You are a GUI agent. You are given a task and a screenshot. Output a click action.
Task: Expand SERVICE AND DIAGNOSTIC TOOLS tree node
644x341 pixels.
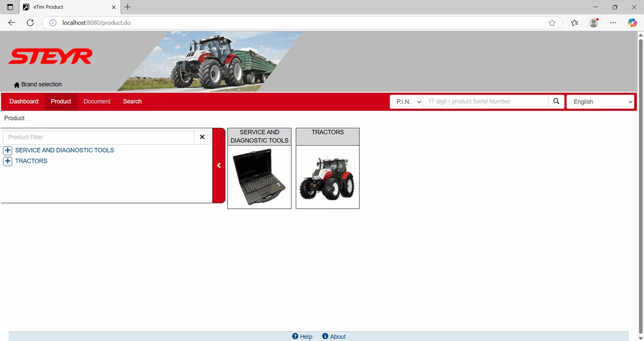(7, 150)
